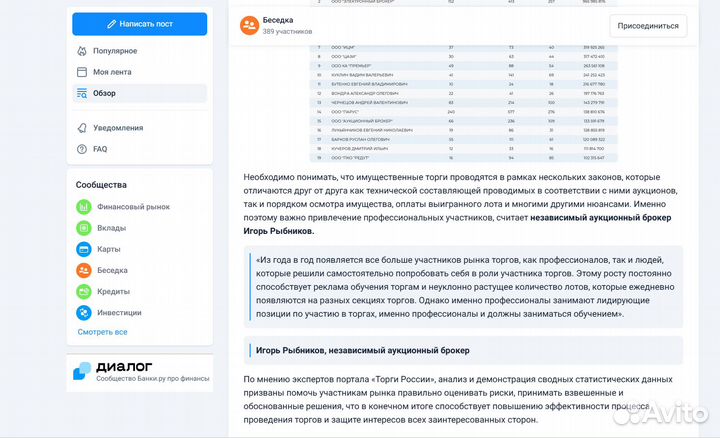Image resolution: width=720 pixels, height=438 pixels.
Task: Click the Уведомления bell icon
Action: (82, 128)
